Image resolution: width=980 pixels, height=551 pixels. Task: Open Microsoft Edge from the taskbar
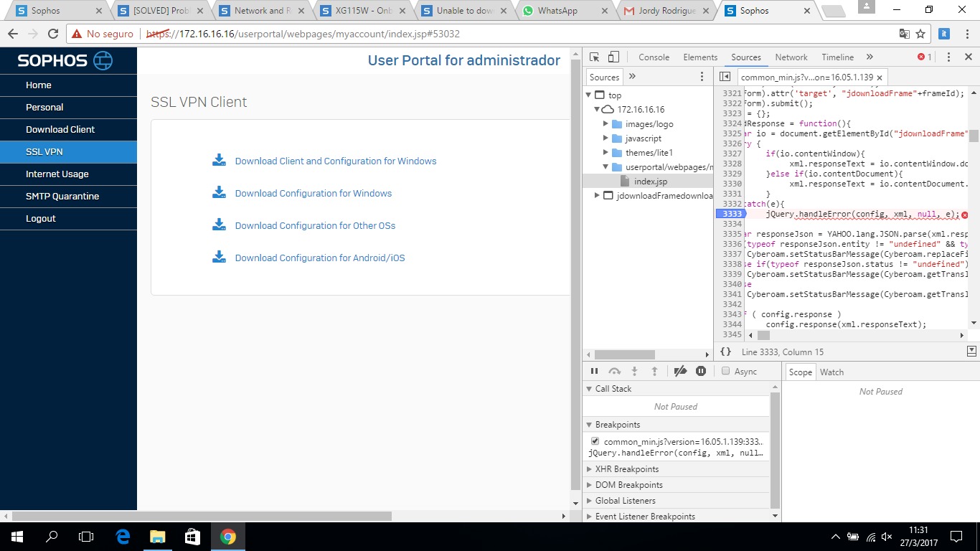(123, 536)
